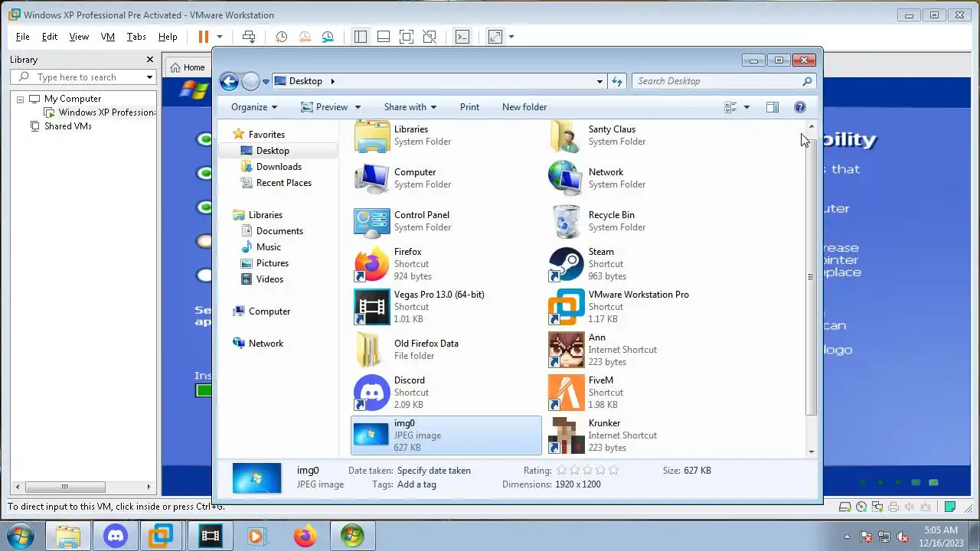Open Vegas Pro from the Windows taskbar
Viewport: 980px width, 551px height.
click(210, 536)
